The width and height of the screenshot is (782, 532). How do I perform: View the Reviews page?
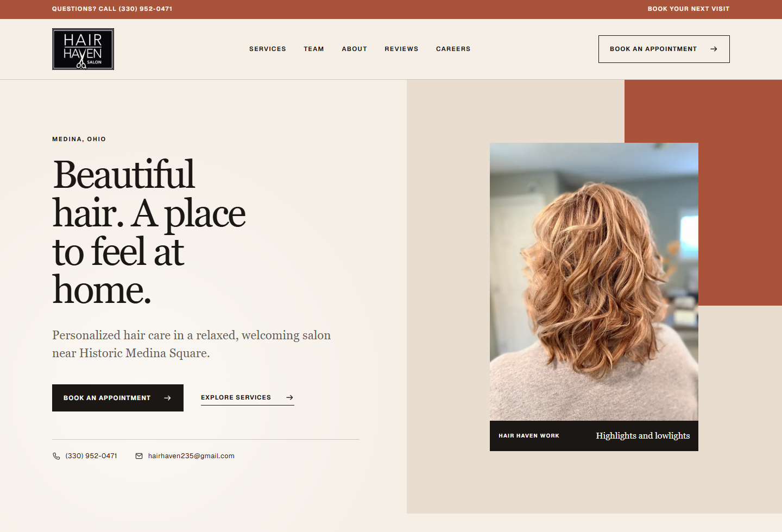pyautogui.click(x=402, y=49)
